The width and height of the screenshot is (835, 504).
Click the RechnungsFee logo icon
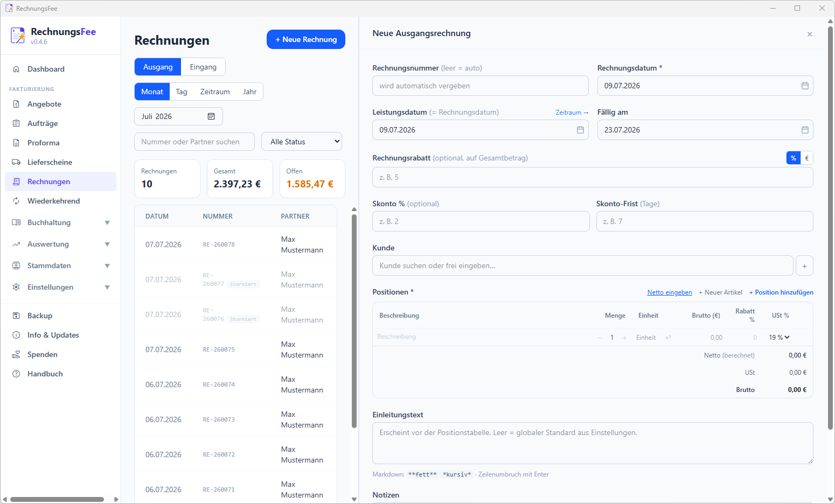[18, 36]
